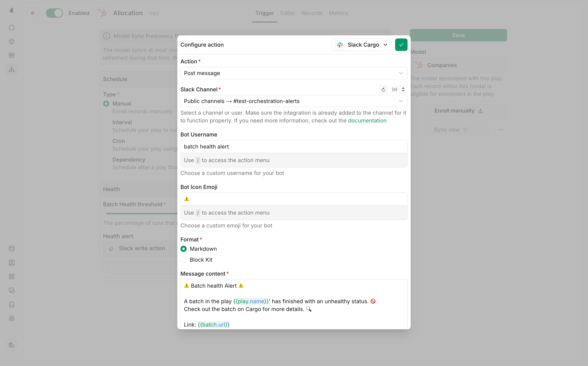Viewport: 588px width, 366px height.
Task: Click into the Bot Username input field
Action: pyautogui.click(x=294, y=147)
